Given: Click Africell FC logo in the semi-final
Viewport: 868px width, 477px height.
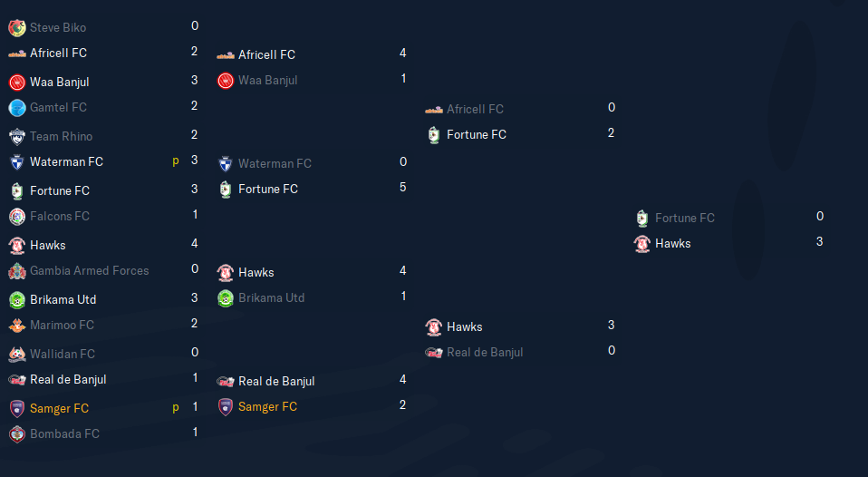Looking at the screenshot, I should click(x=434, y=110).
